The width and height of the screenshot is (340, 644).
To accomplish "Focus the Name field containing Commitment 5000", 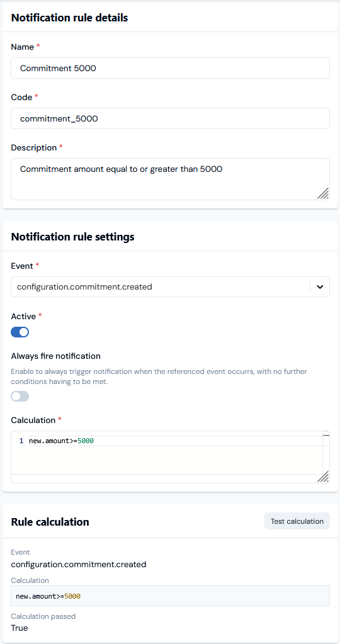I will (170, 68).
